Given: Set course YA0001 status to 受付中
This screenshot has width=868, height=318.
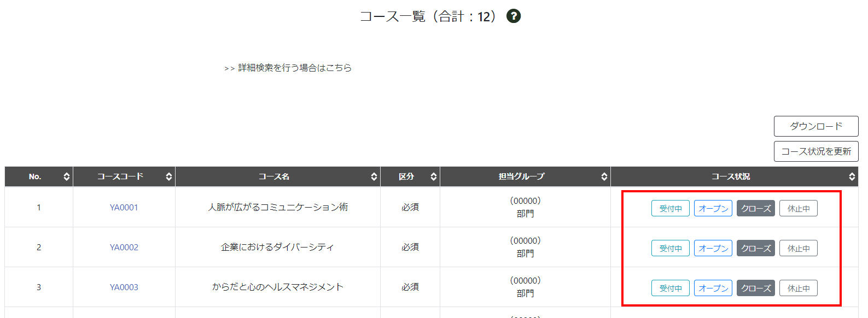Looking at the screenshot, I should pyautogui.click(x=670, y=208).
